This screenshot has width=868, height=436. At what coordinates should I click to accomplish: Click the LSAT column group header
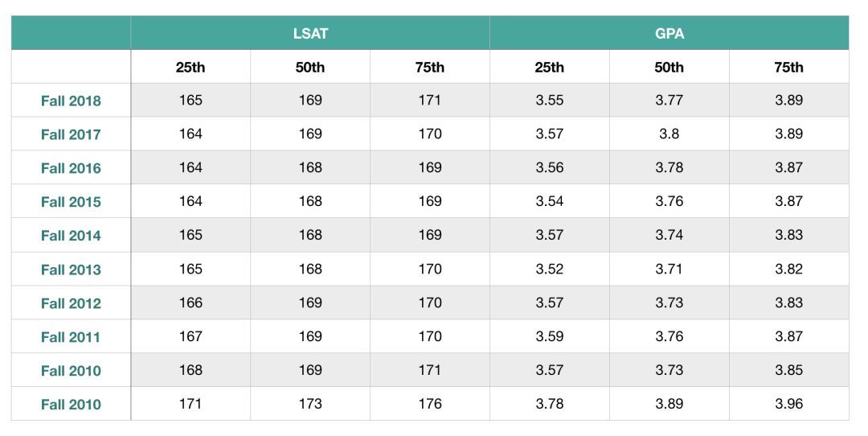pyautogui.click(x=310, y=34)
